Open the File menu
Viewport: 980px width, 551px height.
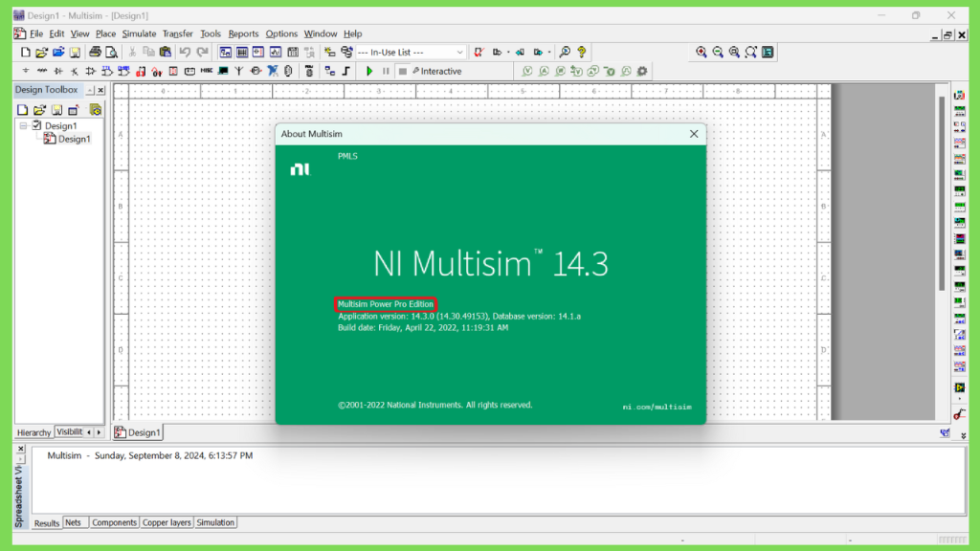click(x=36, y=33)
